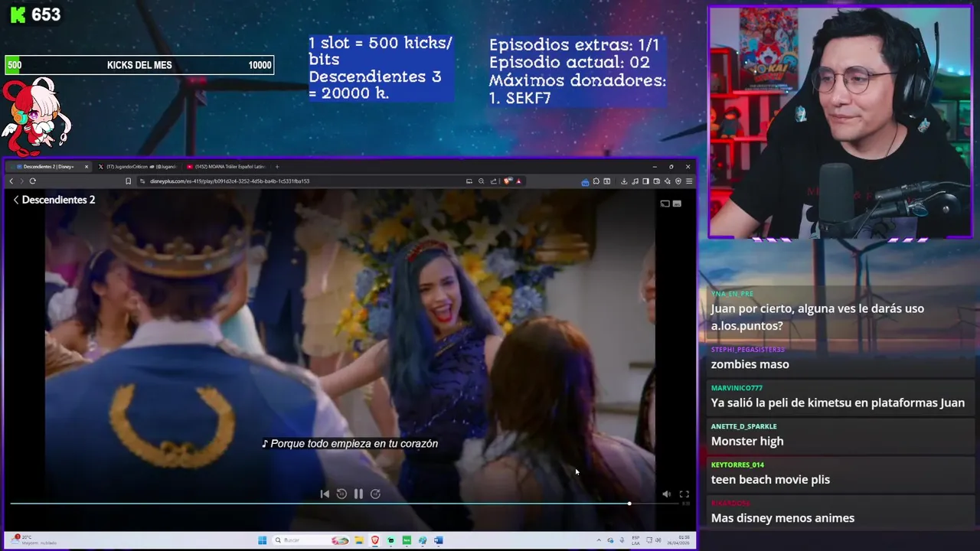The image size is (980, 551).
Task: Open the media control music note icon
Action: pos(635,181)
